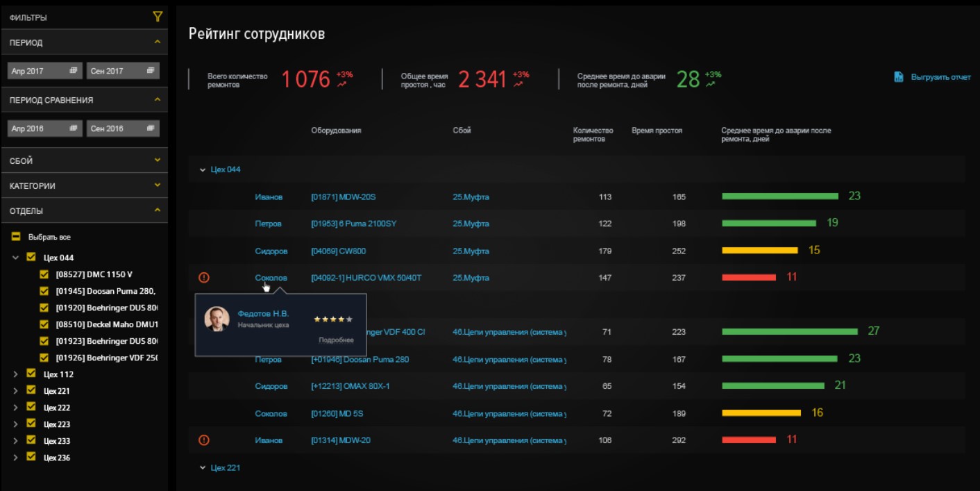
Task: Open calendar icon in Сен 2017 field
Action: tap(150, 71)
